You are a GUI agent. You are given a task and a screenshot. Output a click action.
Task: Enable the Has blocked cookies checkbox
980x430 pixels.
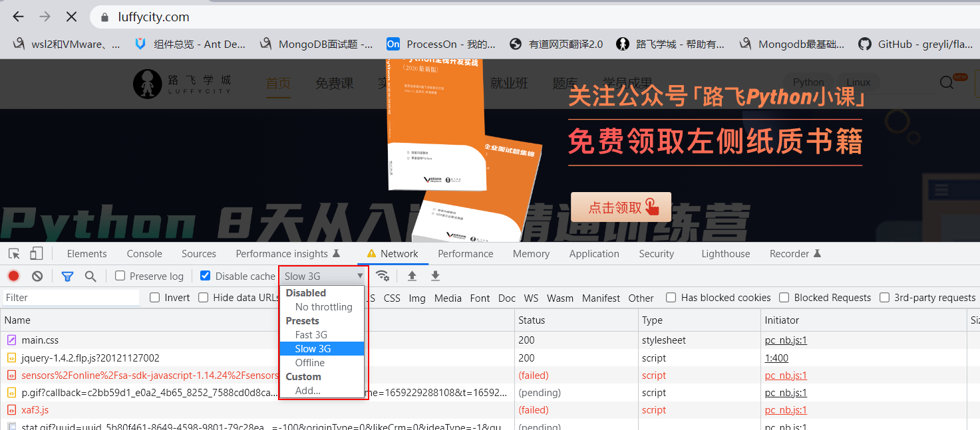(671, 297)
